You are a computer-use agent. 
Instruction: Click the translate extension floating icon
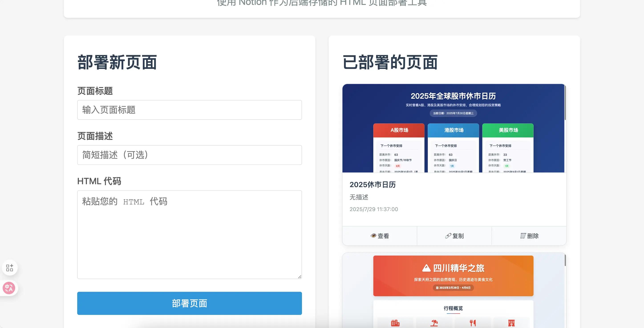click(9, 288)
